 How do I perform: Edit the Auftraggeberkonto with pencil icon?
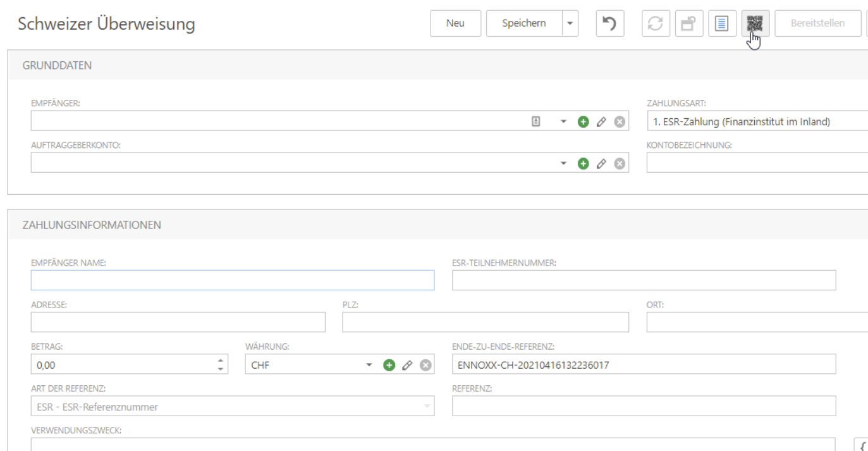[x=601, y=163]
